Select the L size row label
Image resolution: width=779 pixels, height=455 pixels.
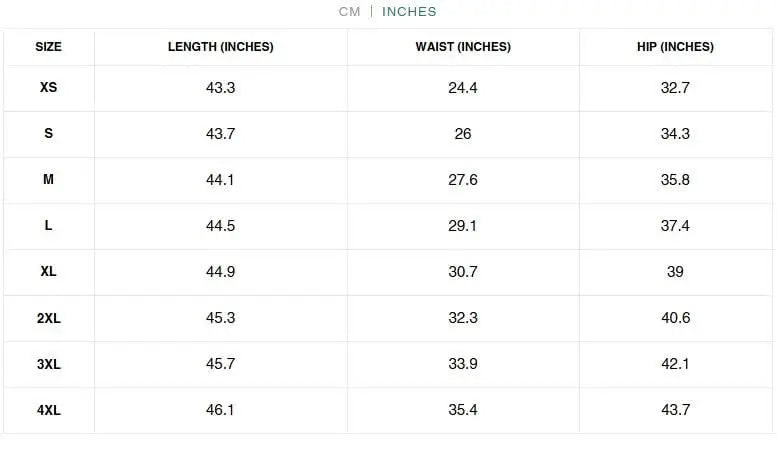pos(48,226)
